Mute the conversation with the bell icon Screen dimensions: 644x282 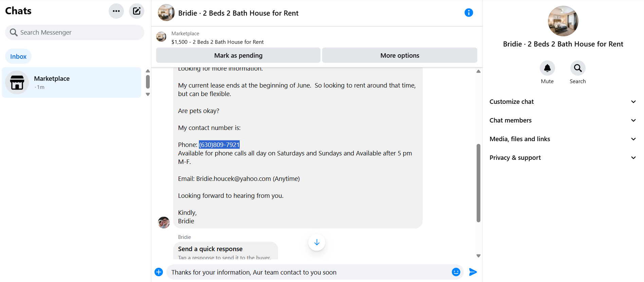pyautogui.click(x=547, y=68)
